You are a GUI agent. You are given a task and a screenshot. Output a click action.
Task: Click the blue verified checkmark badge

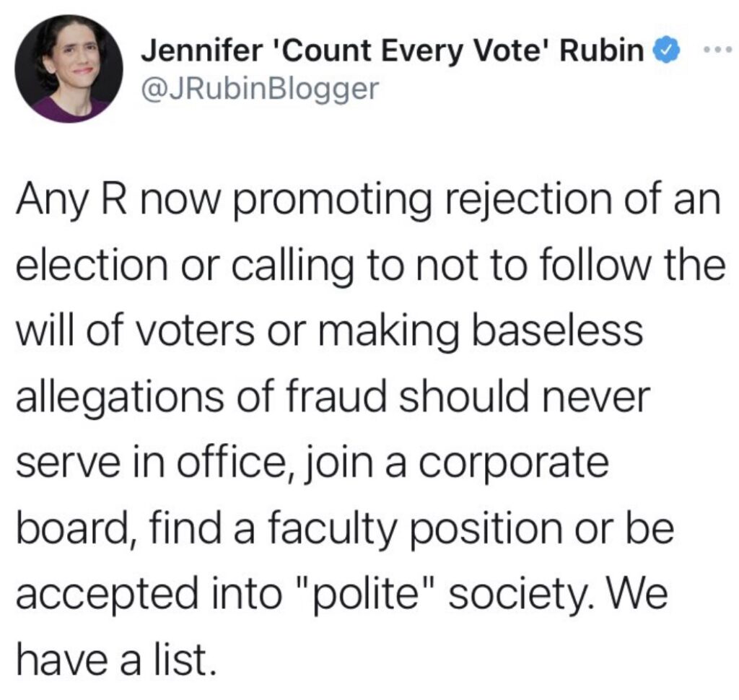tap(665, 51)
